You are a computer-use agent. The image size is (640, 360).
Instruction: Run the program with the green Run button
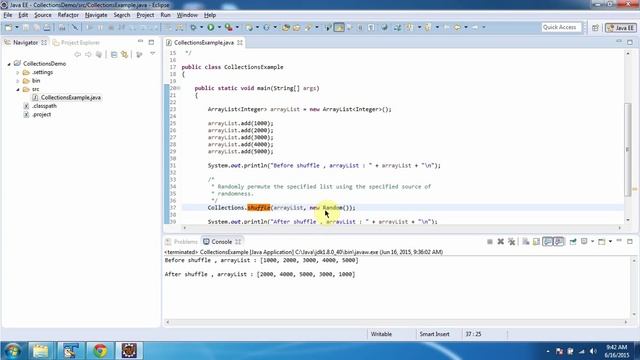[x=211, y=27]
